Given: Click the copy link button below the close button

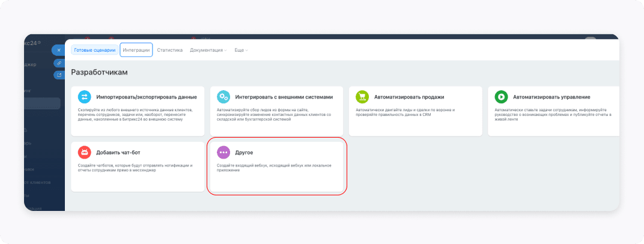Looking at the screenshot, I should coord(59,63).
